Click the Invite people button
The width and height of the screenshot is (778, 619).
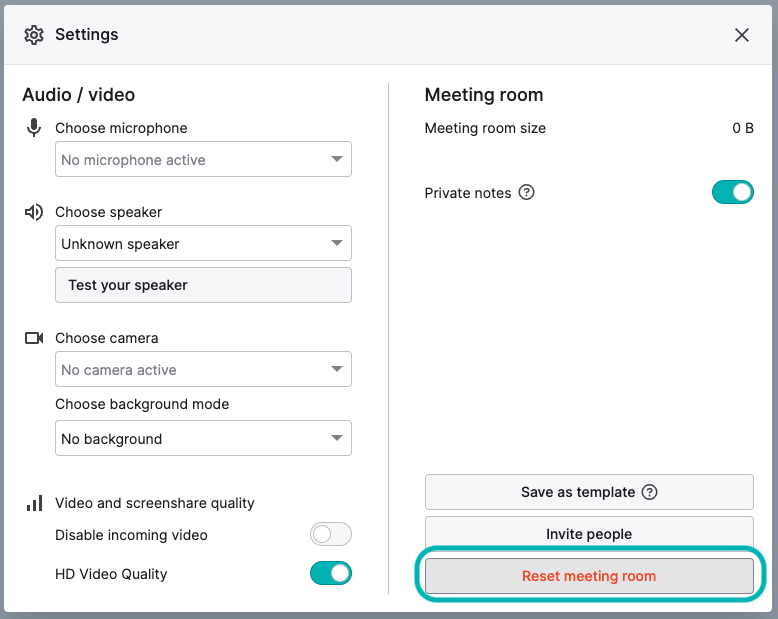pyautogui.click(x=589, y=532)
